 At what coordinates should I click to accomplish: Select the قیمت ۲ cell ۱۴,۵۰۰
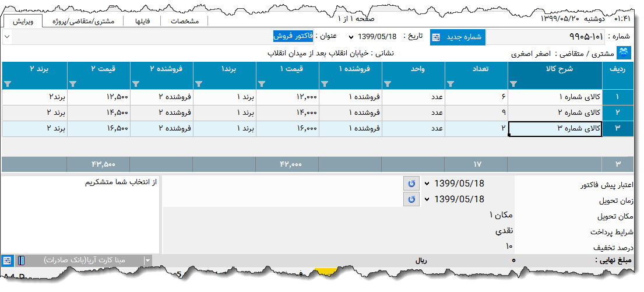click(x=98, y=113)
